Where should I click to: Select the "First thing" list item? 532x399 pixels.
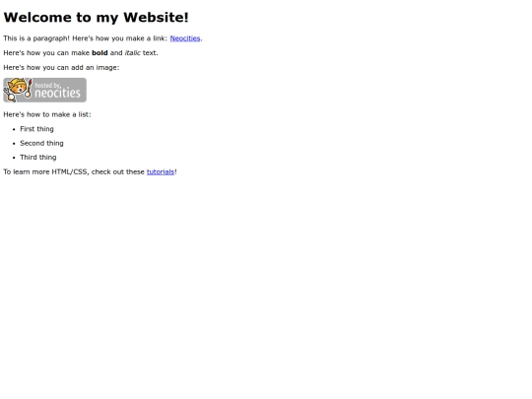[37, 129]
